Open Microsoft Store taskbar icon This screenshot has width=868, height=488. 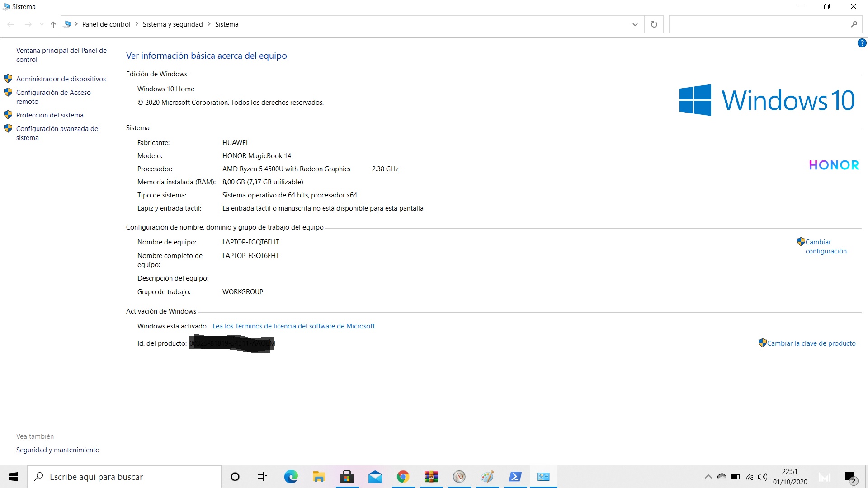347,477
